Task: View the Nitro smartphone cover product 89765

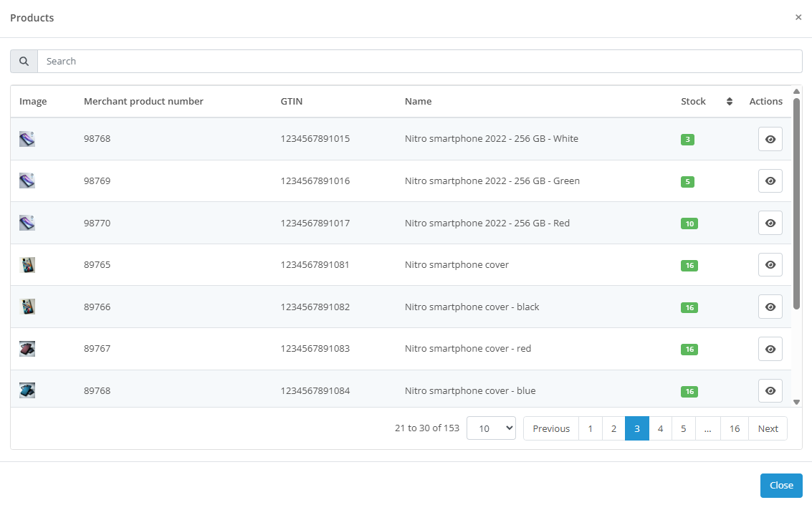Action: point(770,265)
